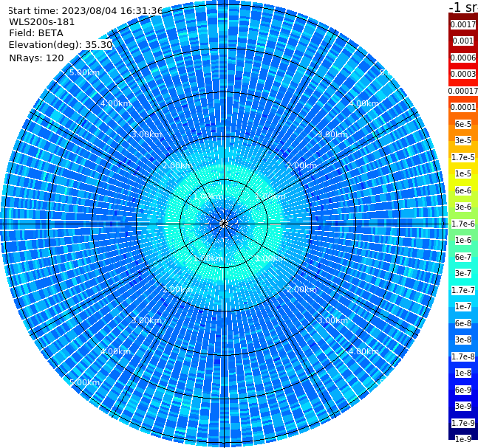Select the 1.7e-6 colorbar tick label
The height and width of the screenshot is (448, 478).
pos(463,224)
